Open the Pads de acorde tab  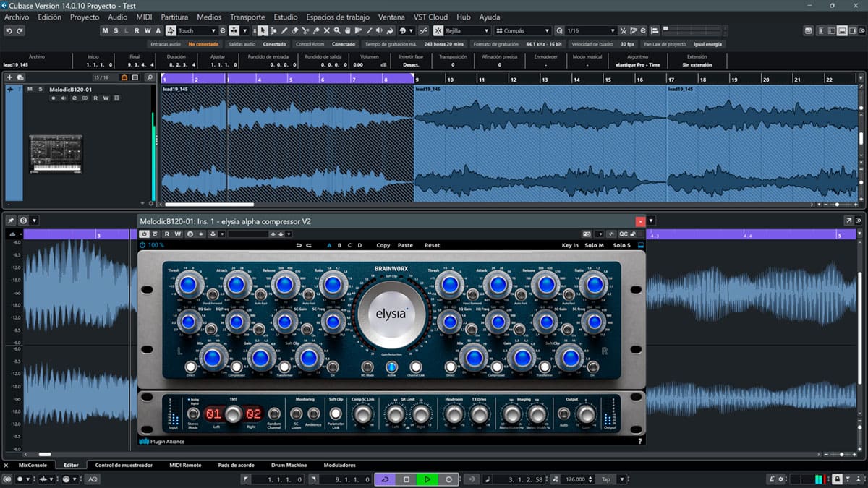click(235, 465)
